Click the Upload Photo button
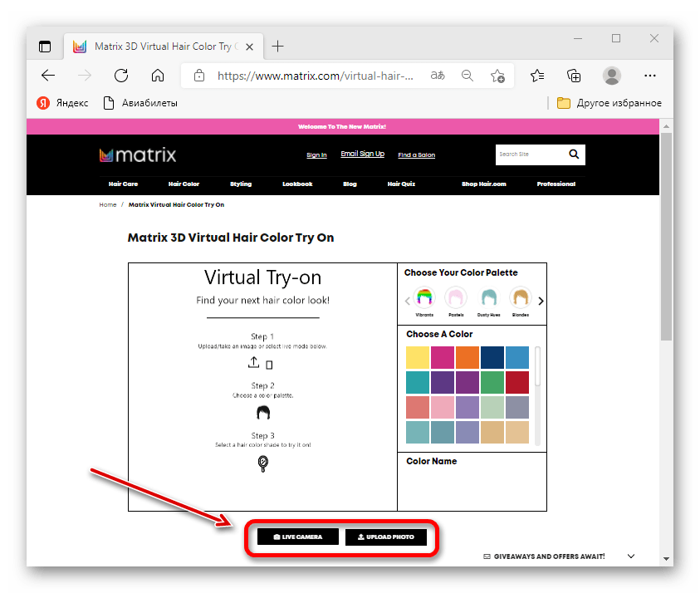The width and height of the screenshot is (700, 603). [386, 537]
